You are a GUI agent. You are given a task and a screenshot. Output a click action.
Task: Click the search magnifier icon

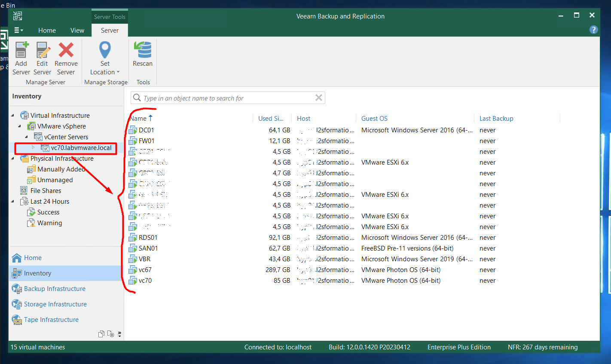click(137, 98)
